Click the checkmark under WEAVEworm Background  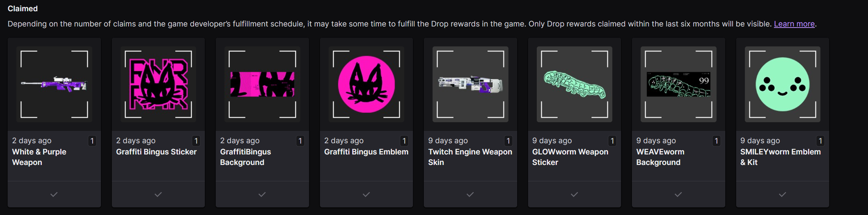(x=678, y=195)
